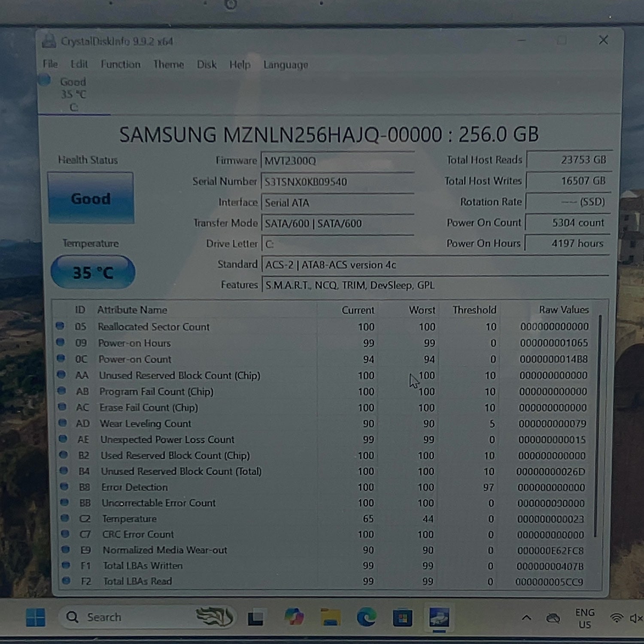Click the status dot for Power-on Hours

point(61,343)
